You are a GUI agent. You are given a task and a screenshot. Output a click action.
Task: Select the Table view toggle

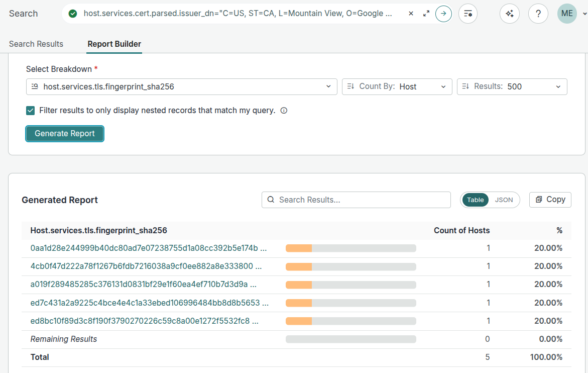(475, 200)
